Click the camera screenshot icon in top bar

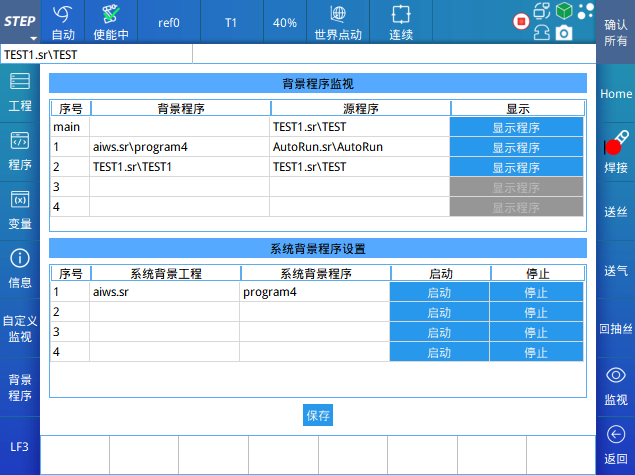point(564,33)
